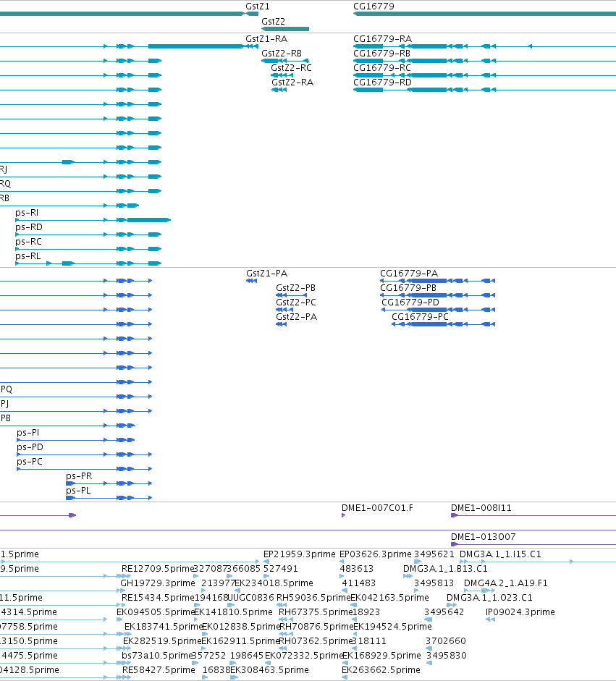Select protein GstZ2-PA label

296,316
